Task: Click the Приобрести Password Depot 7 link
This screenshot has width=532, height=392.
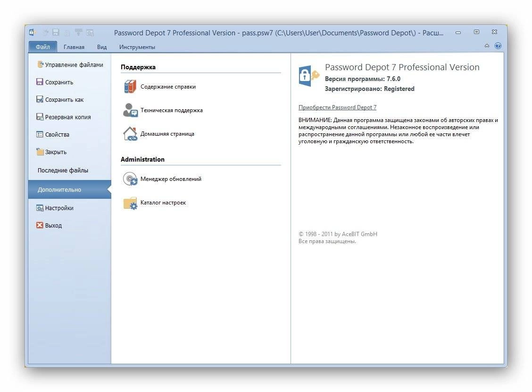Action: (337, 107)
